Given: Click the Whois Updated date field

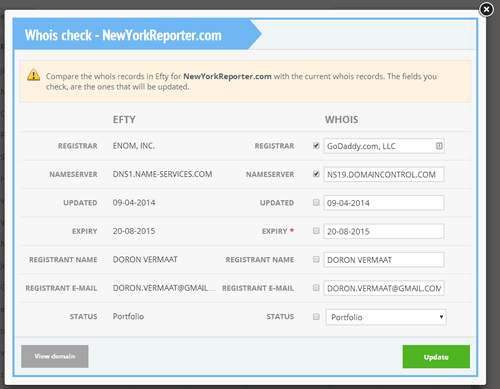Looking at the screenshot, I should pos(384,203).
